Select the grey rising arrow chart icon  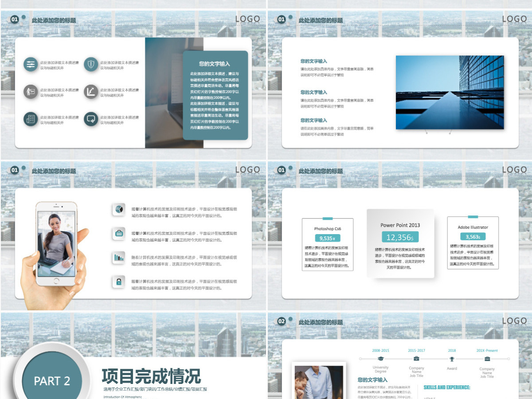coord(91,92)
